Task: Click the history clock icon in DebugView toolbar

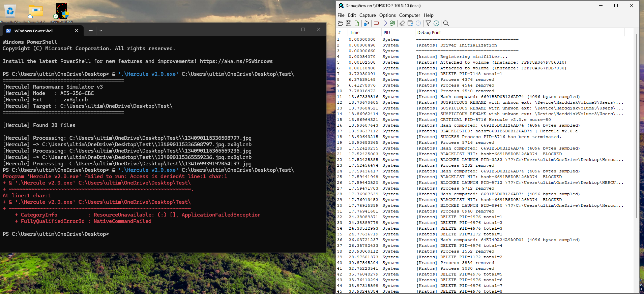Action: pyautogui.click(x=436, y=23)
